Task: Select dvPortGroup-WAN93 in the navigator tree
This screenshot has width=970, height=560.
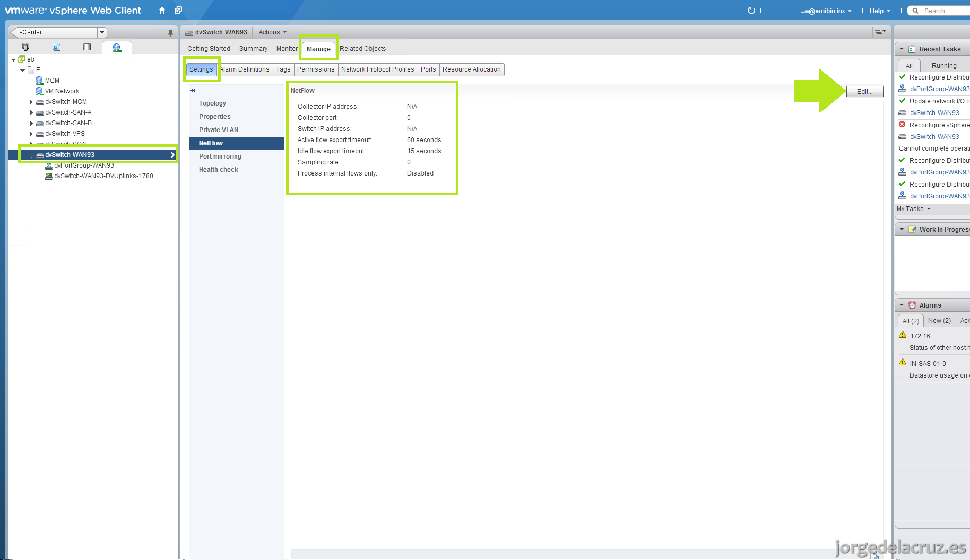Action: pos(84,165)
